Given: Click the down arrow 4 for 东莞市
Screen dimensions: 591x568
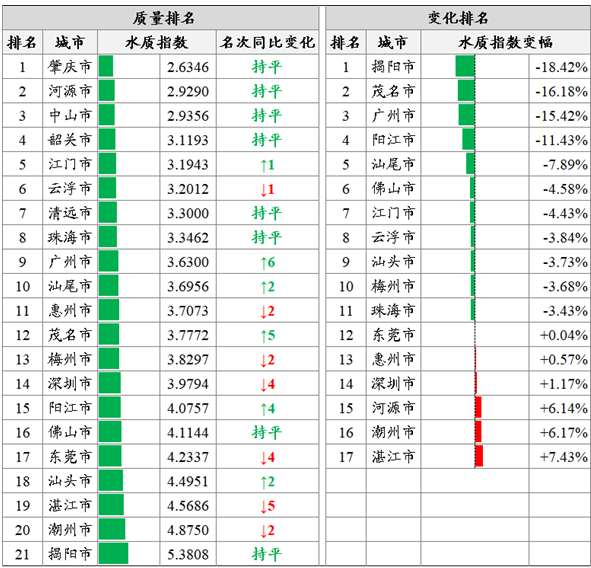Looking at the screenshot, I should [268, 457].
